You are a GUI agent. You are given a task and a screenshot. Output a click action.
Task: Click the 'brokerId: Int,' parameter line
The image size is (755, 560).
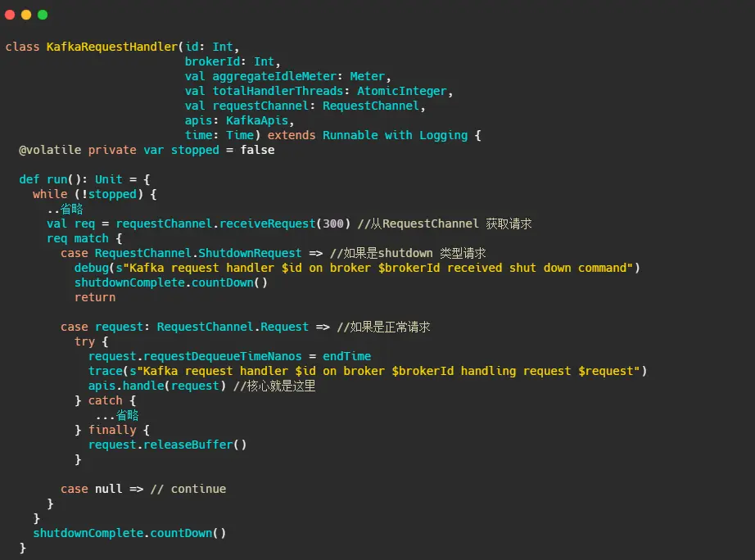(x=233, y=61)
